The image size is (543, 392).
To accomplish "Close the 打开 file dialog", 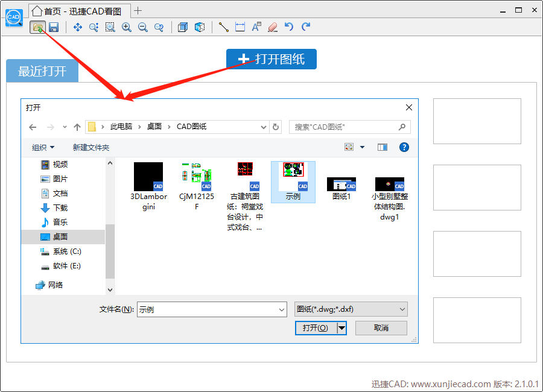I will coord(409,107).
